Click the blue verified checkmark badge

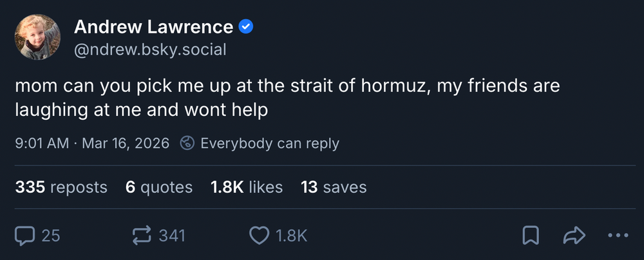click(x=246, y=27)
